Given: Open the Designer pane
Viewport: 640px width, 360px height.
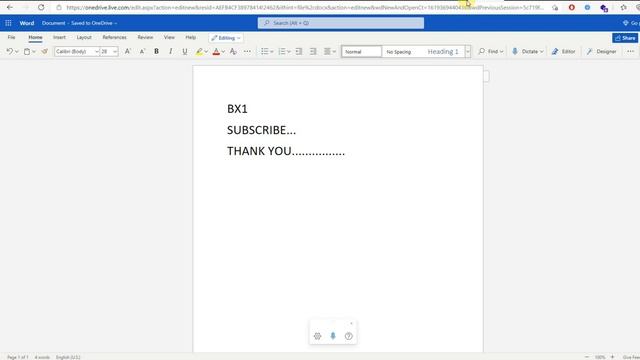Looking at the screenshot, I should [x=601, y=51].
